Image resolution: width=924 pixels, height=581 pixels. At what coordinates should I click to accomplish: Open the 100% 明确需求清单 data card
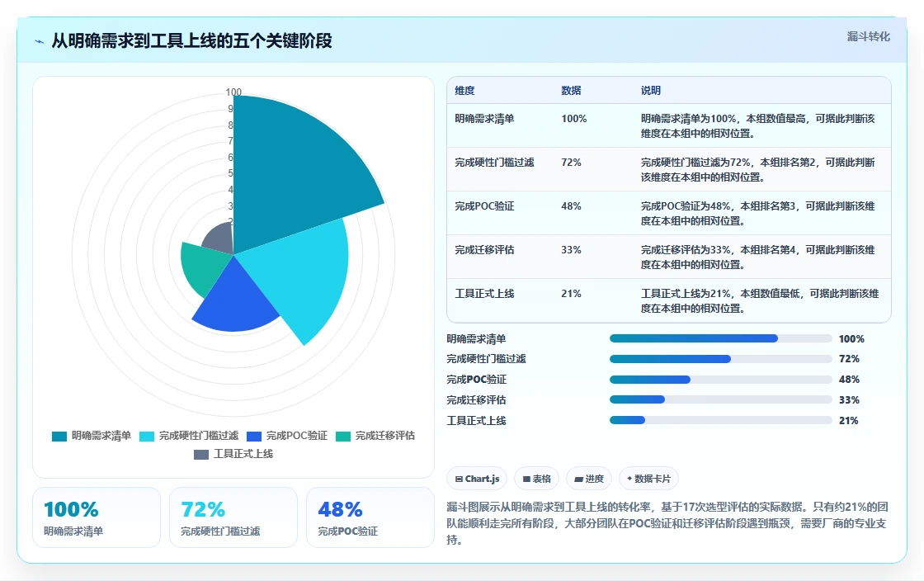[x=97, y=517]
